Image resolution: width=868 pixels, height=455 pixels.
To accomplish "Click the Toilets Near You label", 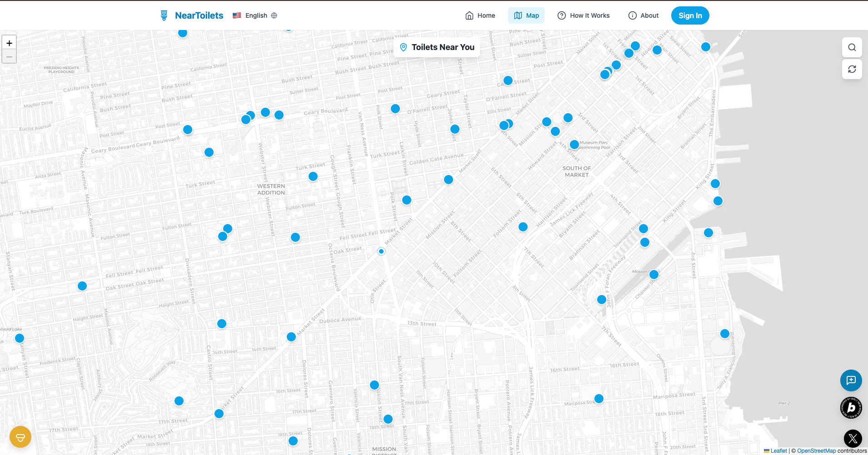I will [x=437, y=47].
